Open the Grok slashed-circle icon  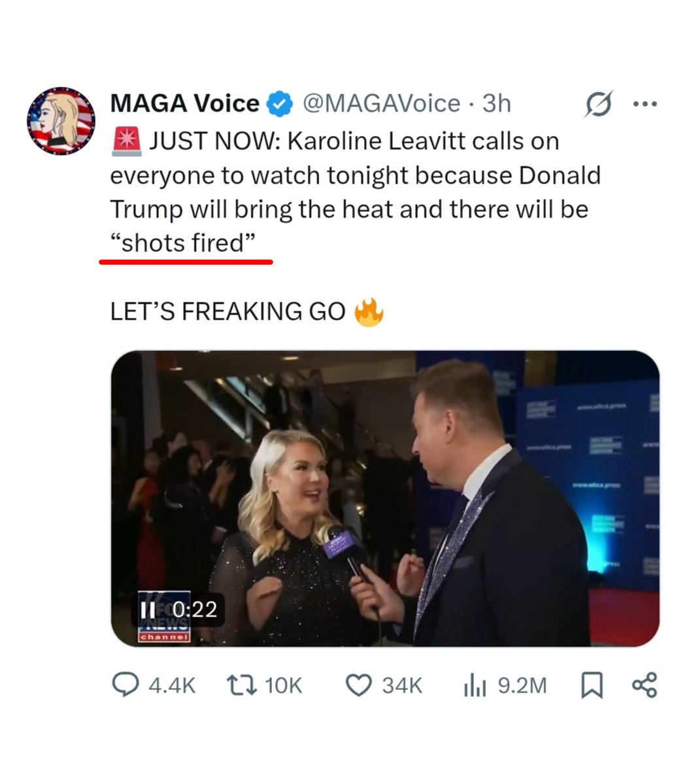599,105
